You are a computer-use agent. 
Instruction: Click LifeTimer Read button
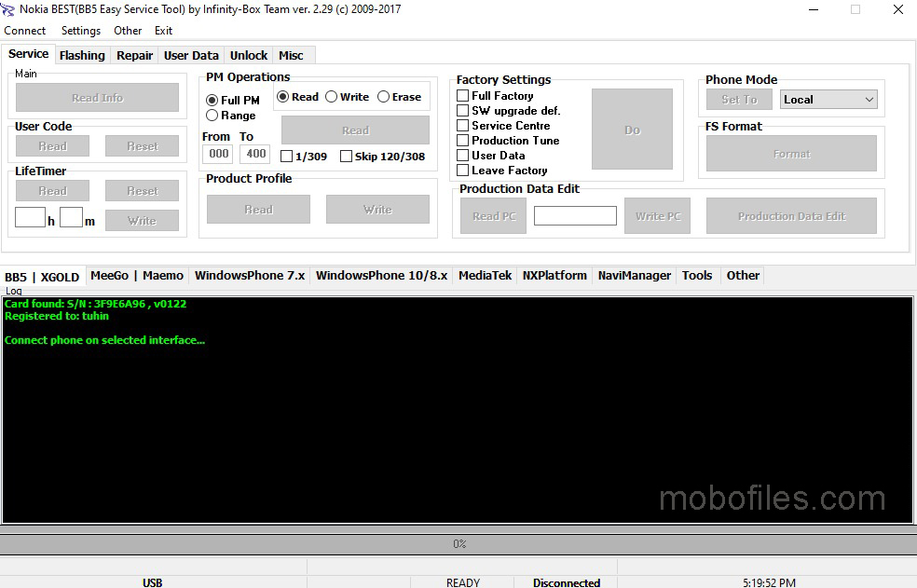point(52,191)
